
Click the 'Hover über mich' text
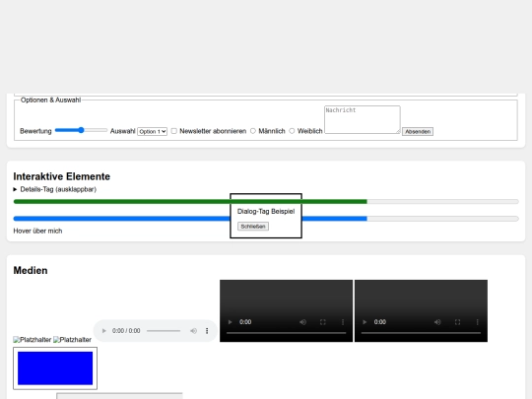coord(37,232)
